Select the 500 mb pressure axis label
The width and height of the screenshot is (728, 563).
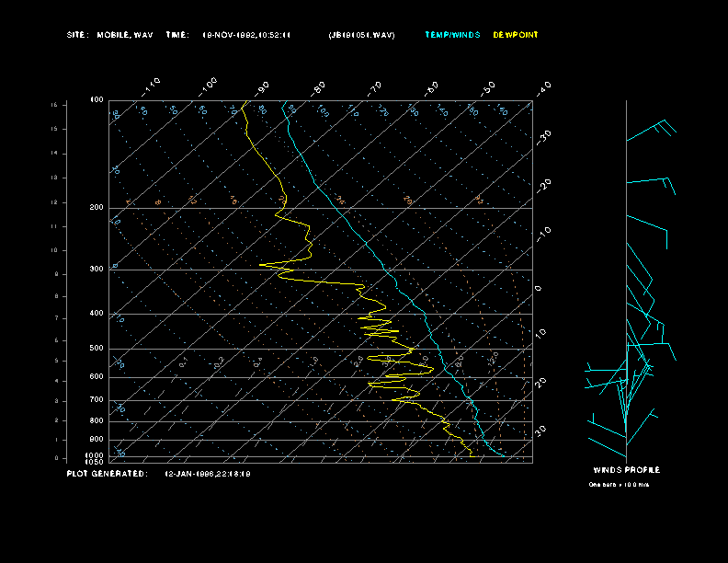coord(97,349)
